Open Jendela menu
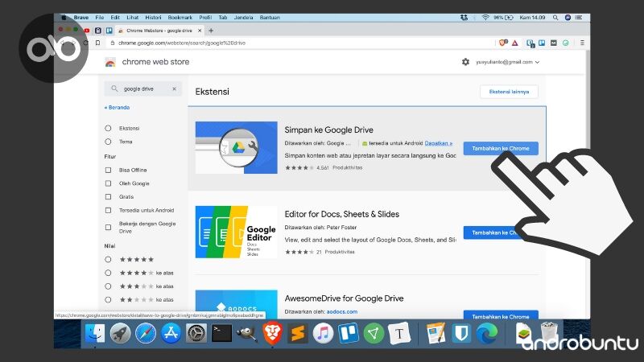The width and height of the screenshot is (644, 362). pyautogui.click(x=244, y=17)
